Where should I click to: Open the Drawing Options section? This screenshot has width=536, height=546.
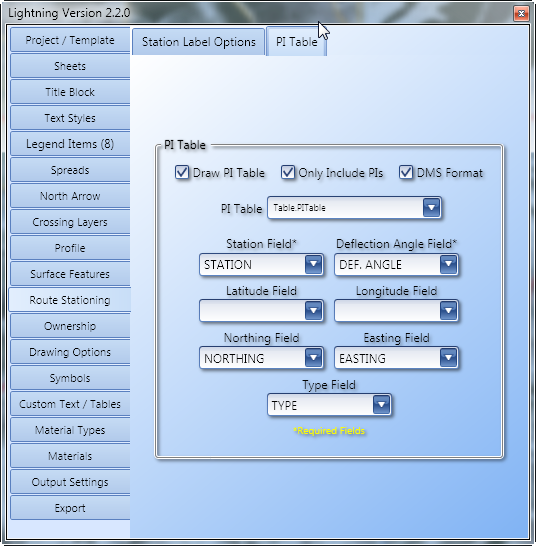click(x=70, y=352)
